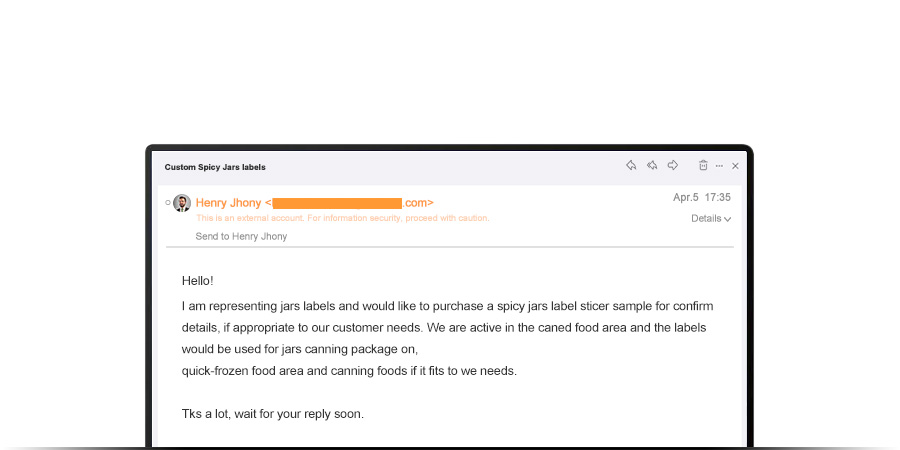This screenshot has width=900, height=450.
Task: Expand the Details dropdown
Action: click(711, 219)
